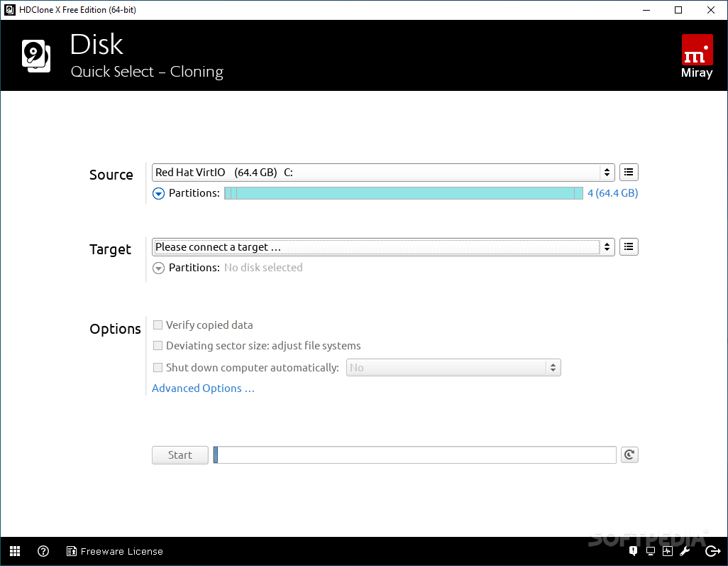This screenshot has width=728, height=566.
Task: Toggle Deviating sector size checkbox
Action: [x=158, y=345]
